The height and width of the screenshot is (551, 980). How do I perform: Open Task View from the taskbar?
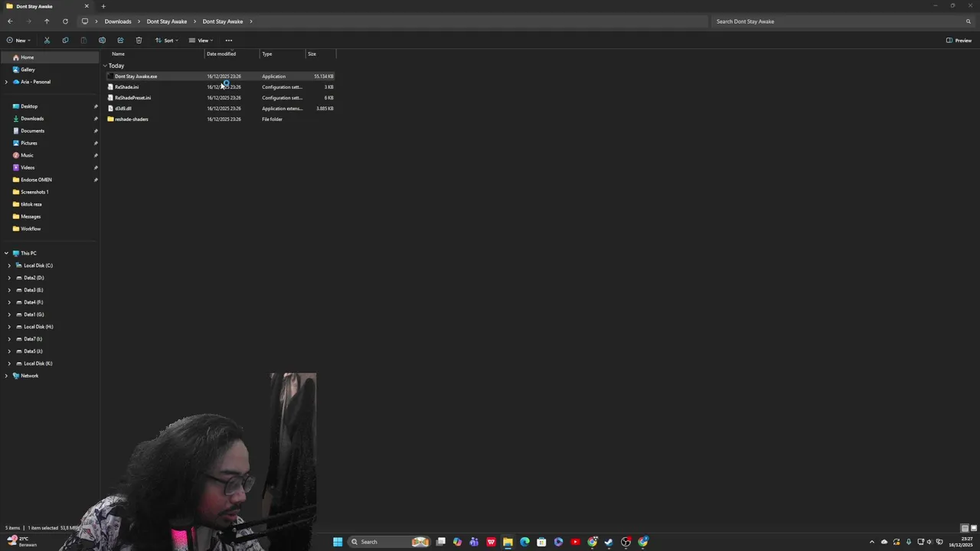441,542
